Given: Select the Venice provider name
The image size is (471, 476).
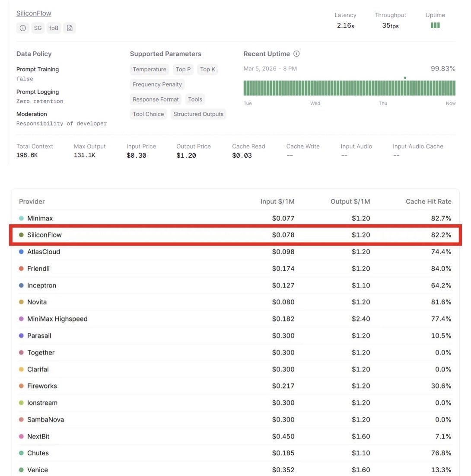Looking at the screenshot, I should point(38,470).
